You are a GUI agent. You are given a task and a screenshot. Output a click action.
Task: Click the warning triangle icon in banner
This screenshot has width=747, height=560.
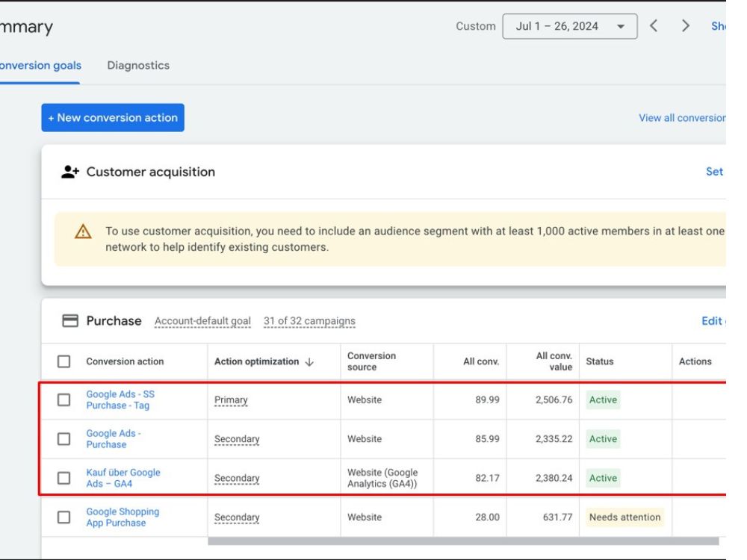point(83,231)
